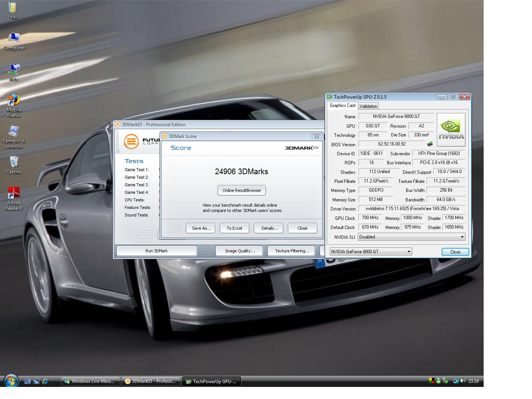The width and height of the screenshot is (532, 399).
Task: Click the Windows Live Messenger tray icon
Action: 438,381
